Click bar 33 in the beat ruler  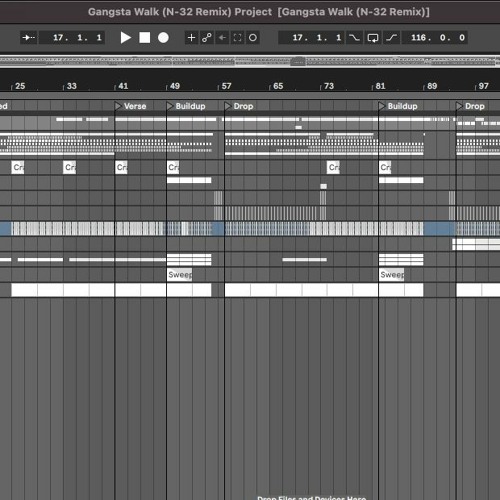point(72,86)
